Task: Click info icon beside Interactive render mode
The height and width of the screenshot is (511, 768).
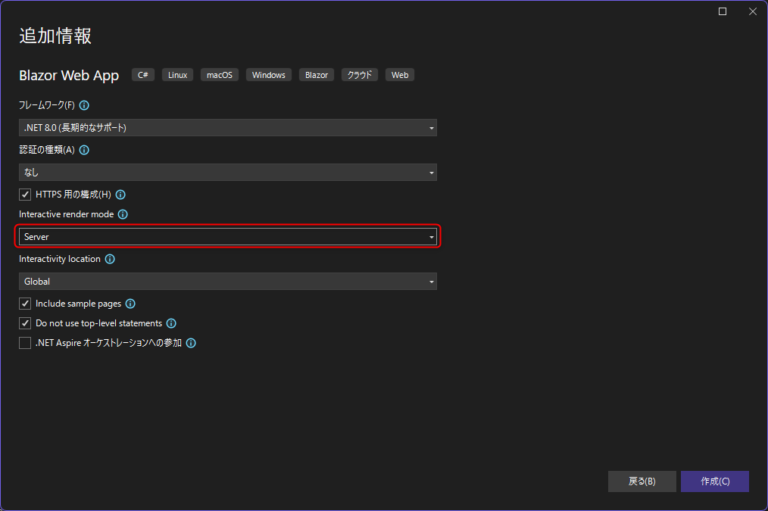Action: (x=123, y=214)
